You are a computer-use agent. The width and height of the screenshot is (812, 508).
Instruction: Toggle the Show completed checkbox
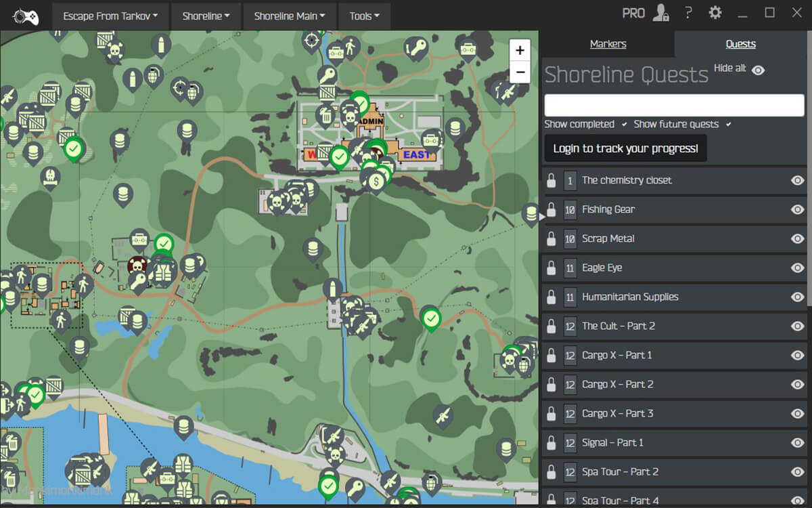624,125
